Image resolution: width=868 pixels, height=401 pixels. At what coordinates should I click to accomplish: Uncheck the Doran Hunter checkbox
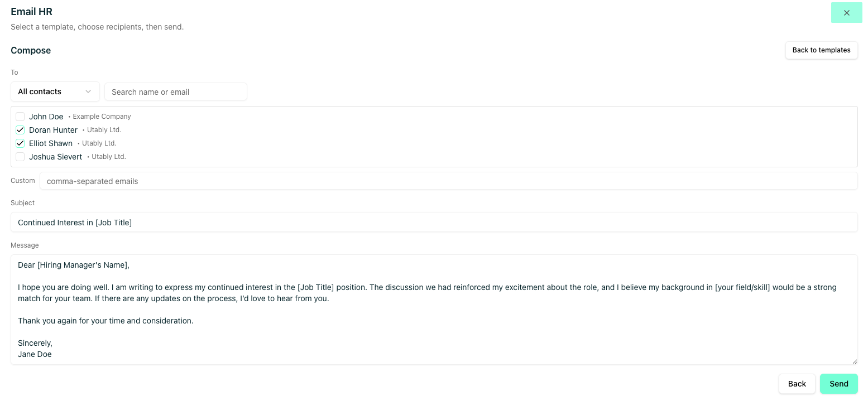click(20, 130)
